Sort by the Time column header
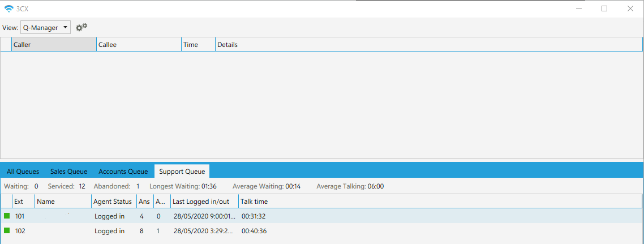This screenshot has height=244, width=644. (x=199, y=44)
